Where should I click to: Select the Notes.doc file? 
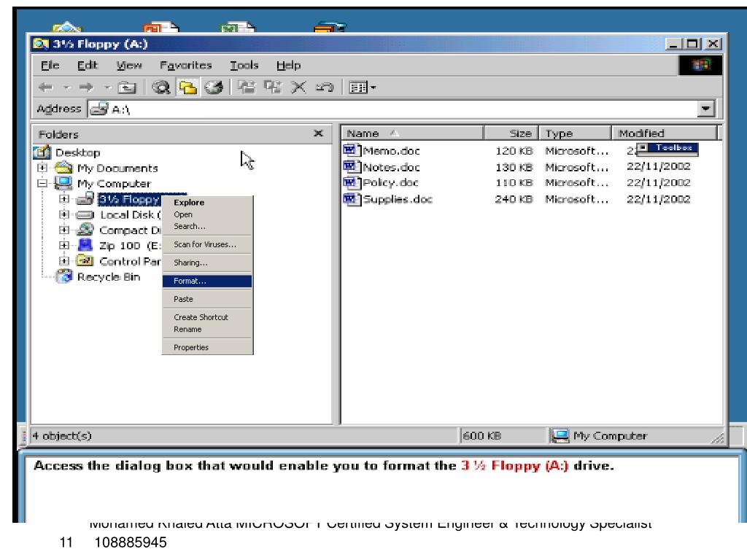coord(391,167)
